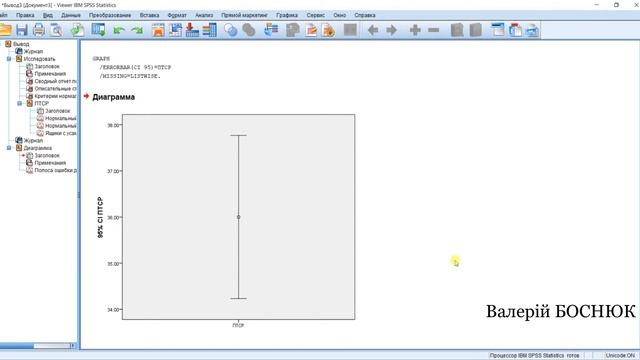Click outline pane scroll right arrow
This screenshot has height=360, width=640.
coord(73,346)
